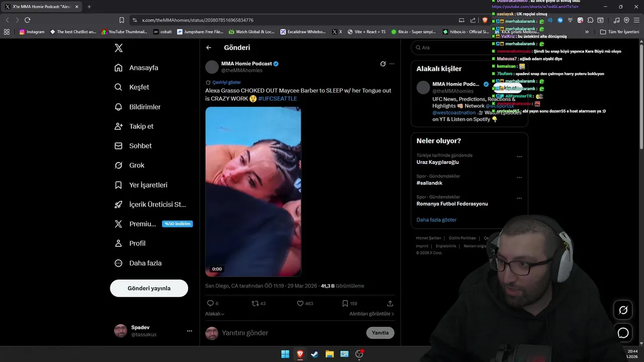Viewport: 644px width, 362px height.
Task: Open Keşfet from the sidebar
Action: point(132,87)
